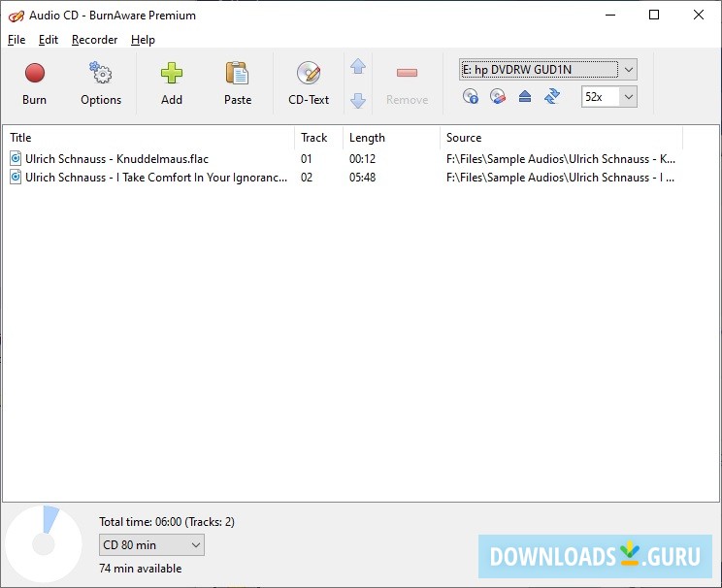Move track up with the up arrow
Screen dimensions: 722x588
(358, 67)
